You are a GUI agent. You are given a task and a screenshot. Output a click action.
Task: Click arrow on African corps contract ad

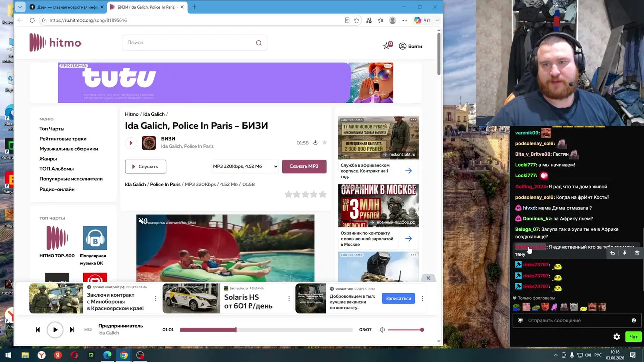pyautogui.click(x=408, y=171)
